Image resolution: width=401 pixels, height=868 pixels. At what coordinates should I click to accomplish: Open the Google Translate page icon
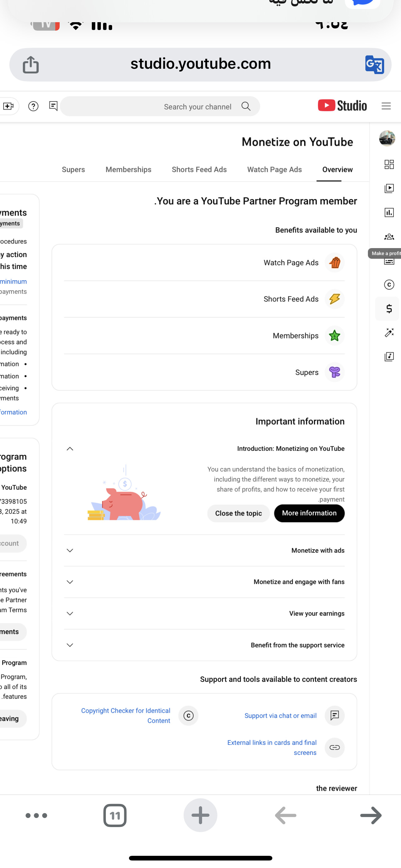[x=374, y=64]
